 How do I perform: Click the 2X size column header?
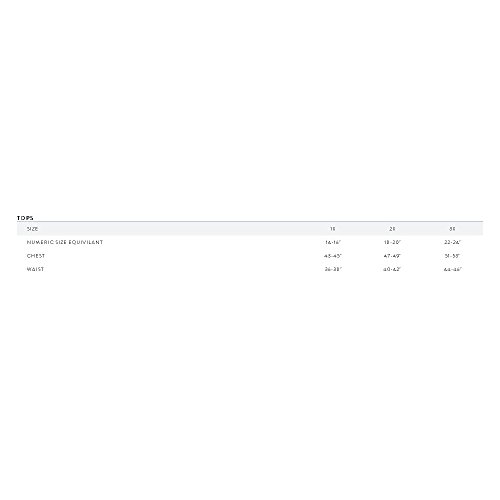click(392, 229)
